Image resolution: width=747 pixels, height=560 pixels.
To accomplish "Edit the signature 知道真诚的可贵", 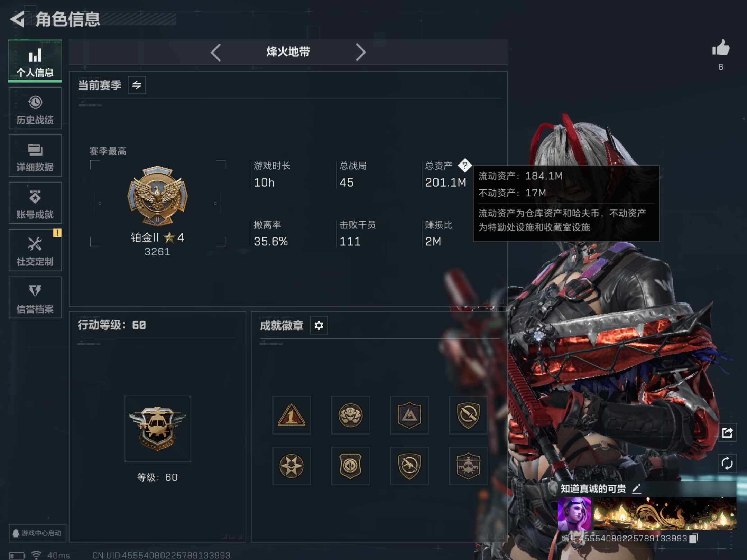I will coord(637,488).
